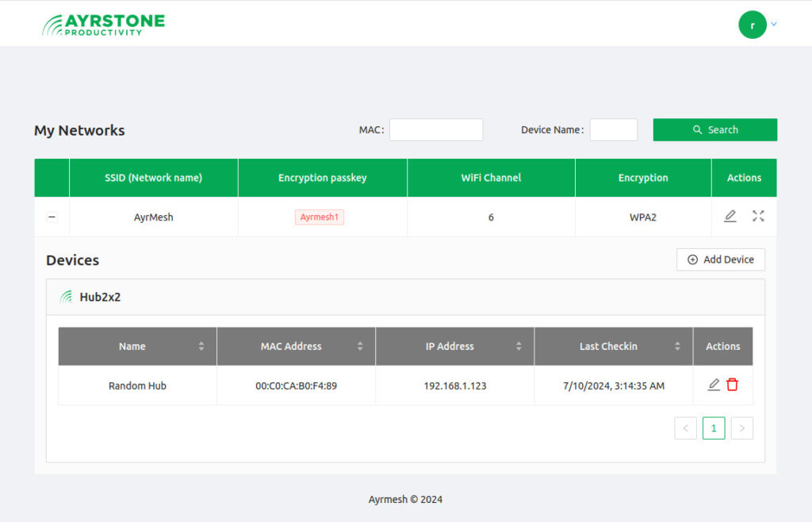Sort devices by MAC Address column

[360, 347]
